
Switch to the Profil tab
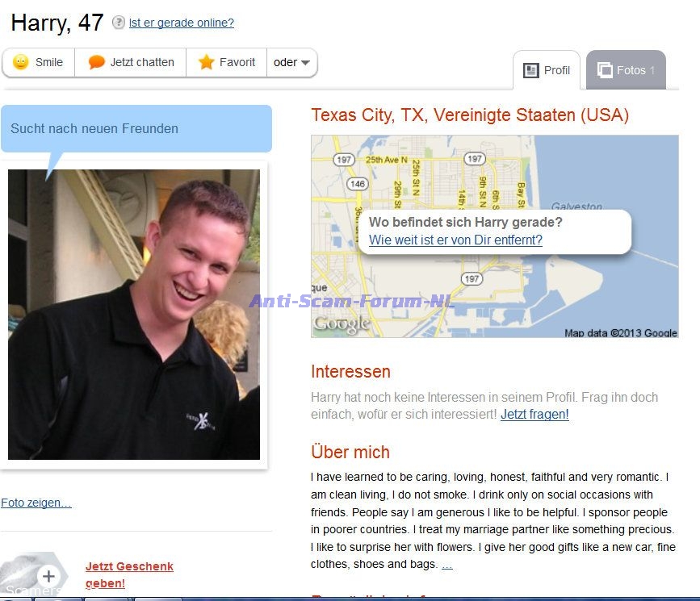click(x=547, y=70)
